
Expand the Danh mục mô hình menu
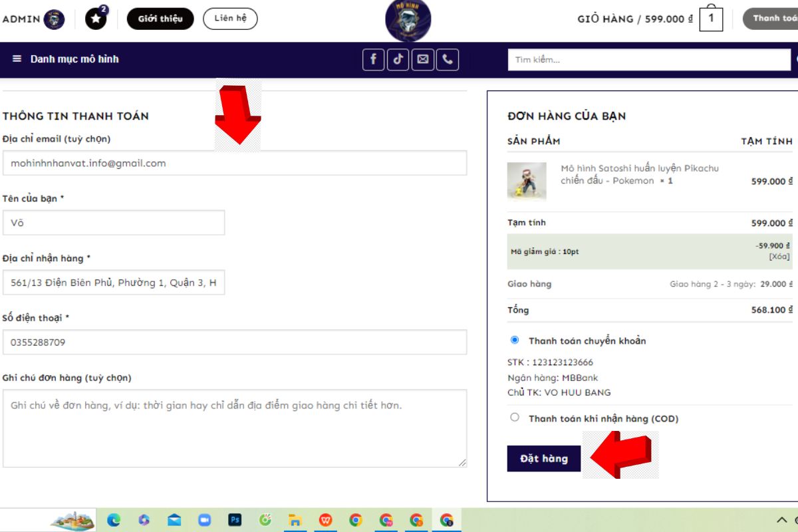65,59
